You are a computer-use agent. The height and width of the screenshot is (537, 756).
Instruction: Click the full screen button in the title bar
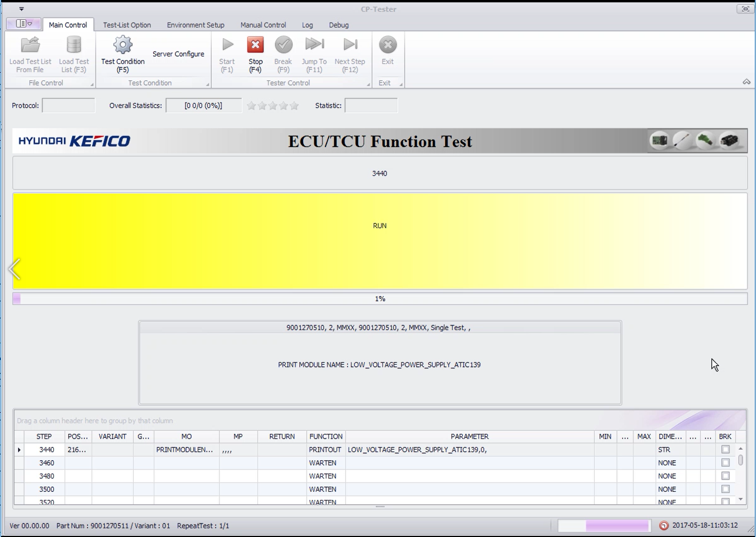745,9
